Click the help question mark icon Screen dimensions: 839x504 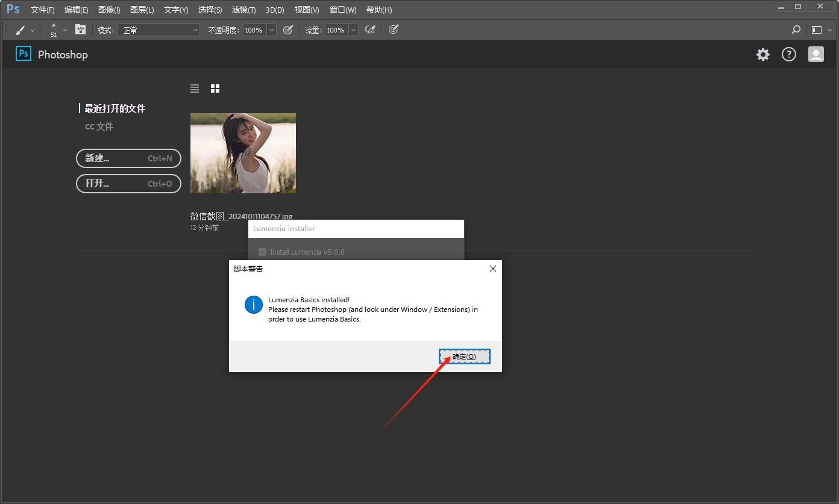coord(789,55)
